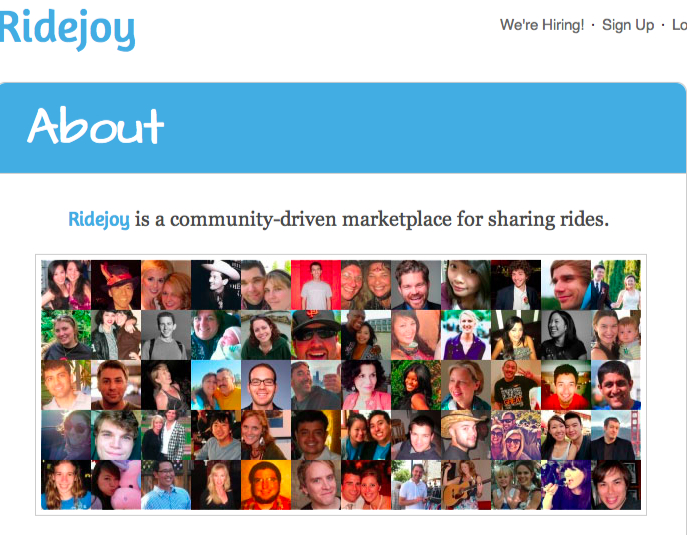Click the man in straw cowboy hat photo
This screenshot has height=535, width=687.
(466, 435)
